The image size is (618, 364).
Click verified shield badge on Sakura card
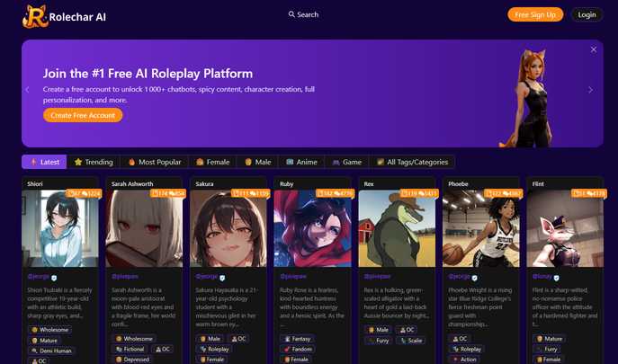tap(222, 278)
